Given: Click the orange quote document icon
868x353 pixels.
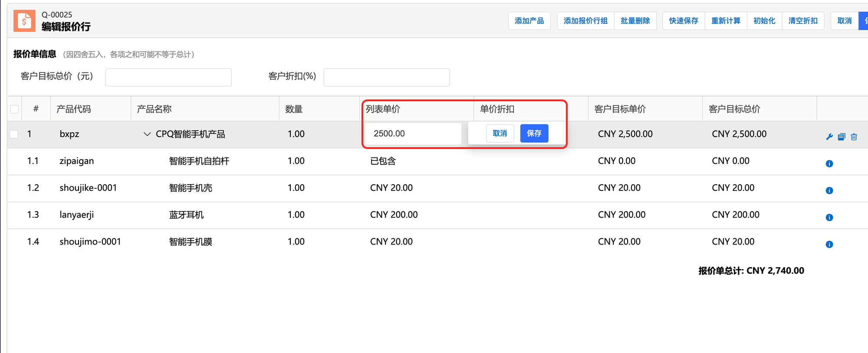Looking at the screenshot, I should (x=24, y=21).
